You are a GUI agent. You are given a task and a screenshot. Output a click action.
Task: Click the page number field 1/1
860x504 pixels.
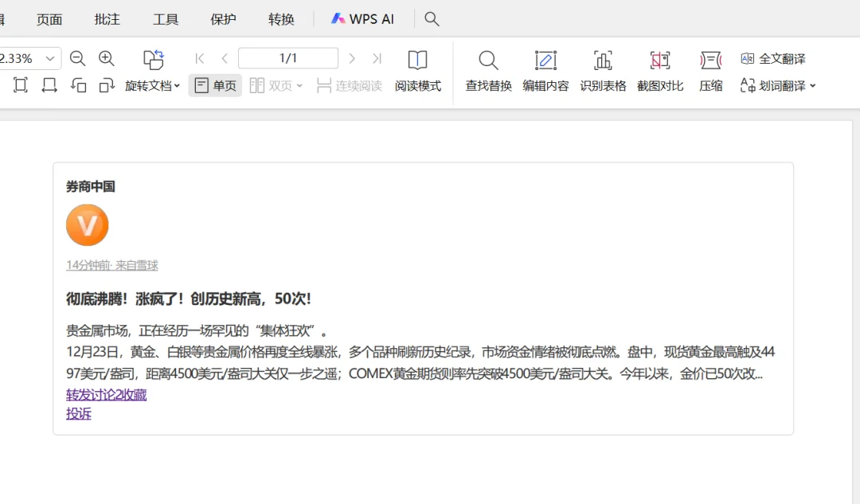[x=288, y=58]
